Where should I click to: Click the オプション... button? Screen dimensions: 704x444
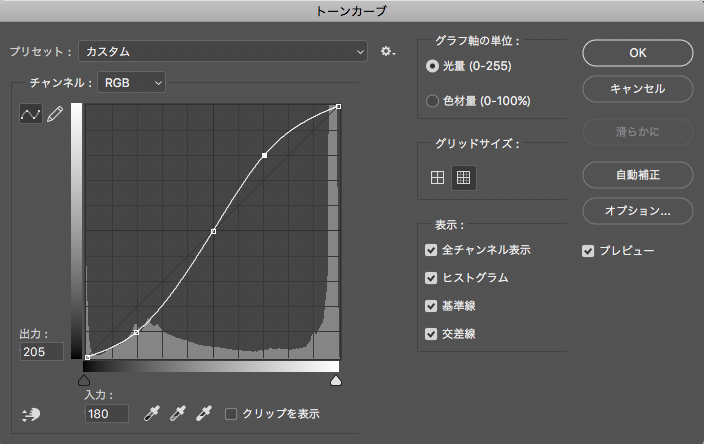pyautogui.click(x=638, y=211)
